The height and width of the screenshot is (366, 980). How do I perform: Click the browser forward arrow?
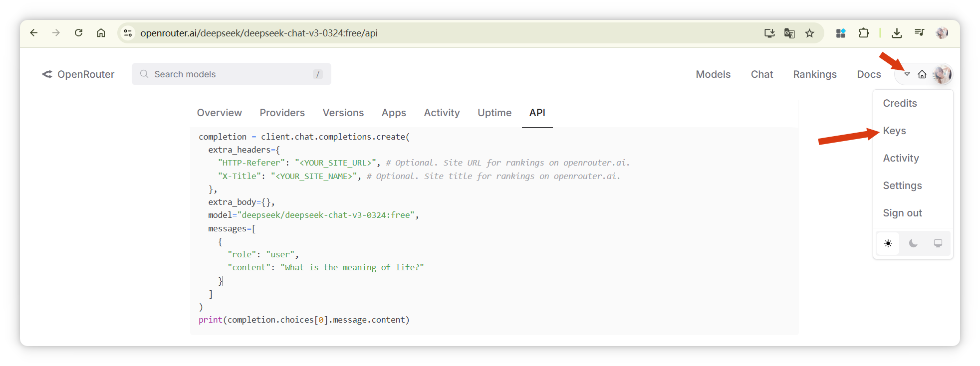pos(56,33)
